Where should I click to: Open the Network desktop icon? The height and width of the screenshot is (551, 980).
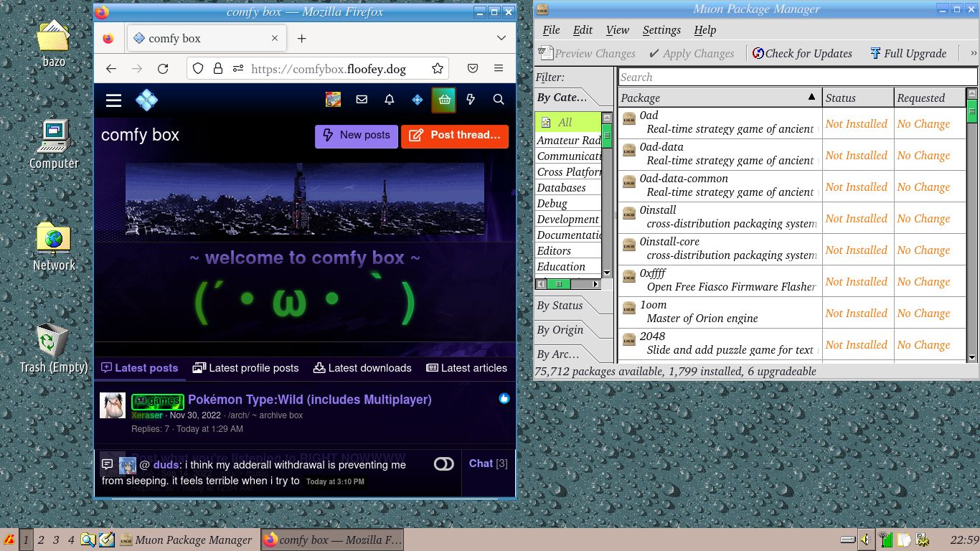54,247
